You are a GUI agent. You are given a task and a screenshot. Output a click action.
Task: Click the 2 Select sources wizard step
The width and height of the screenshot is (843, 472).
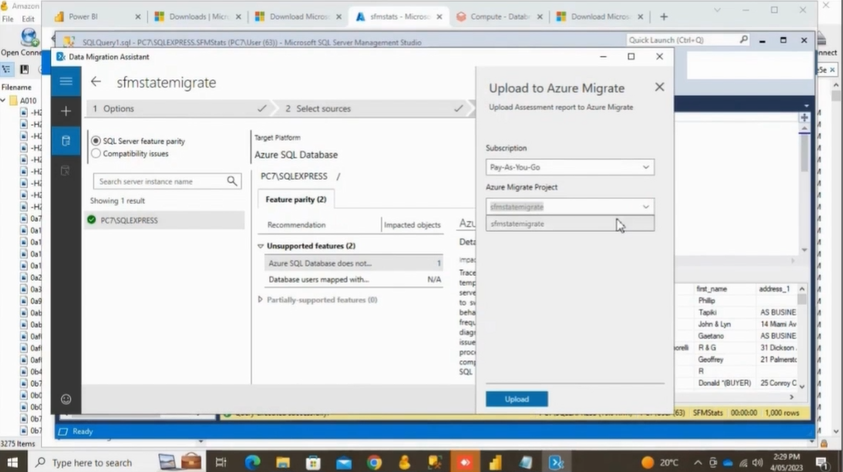coord(373,109)
